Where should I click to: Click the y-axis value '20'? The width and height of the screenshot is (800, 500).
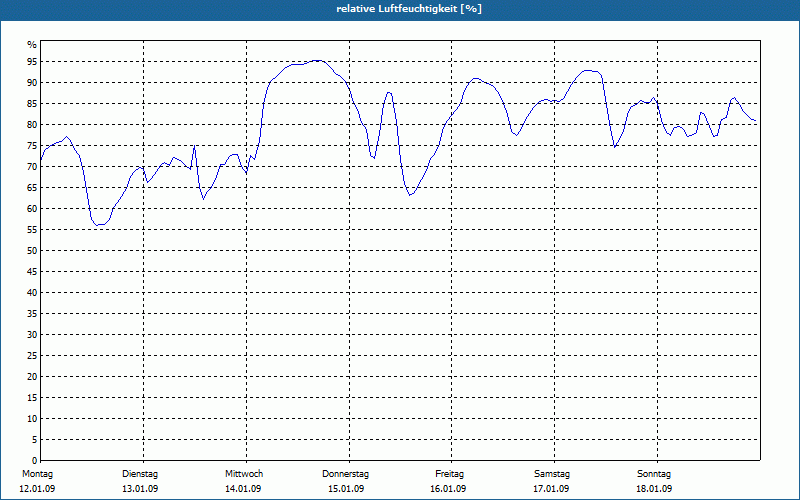click(x=32, y=377)
